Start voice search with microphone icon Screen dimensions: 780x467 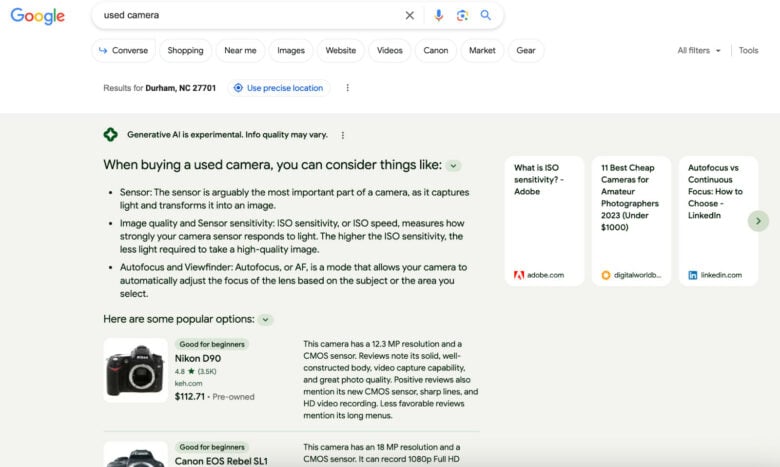(x=438, y=15)
